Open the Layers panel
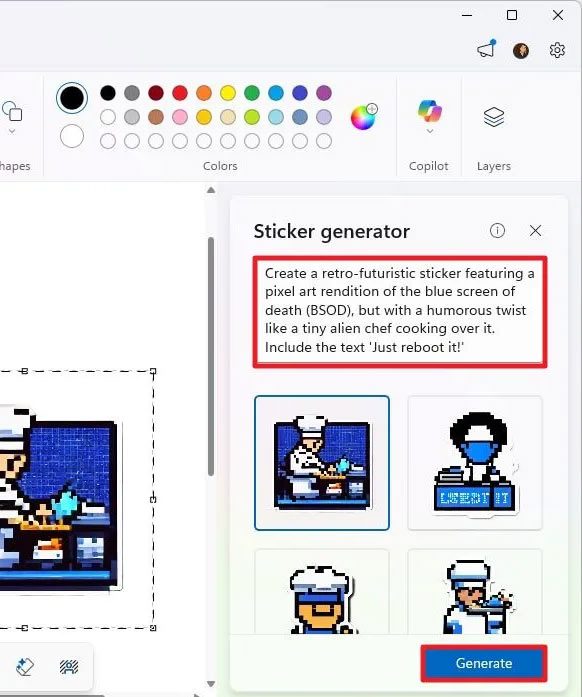Screen dimensions: 582x697 coord(494,117)
